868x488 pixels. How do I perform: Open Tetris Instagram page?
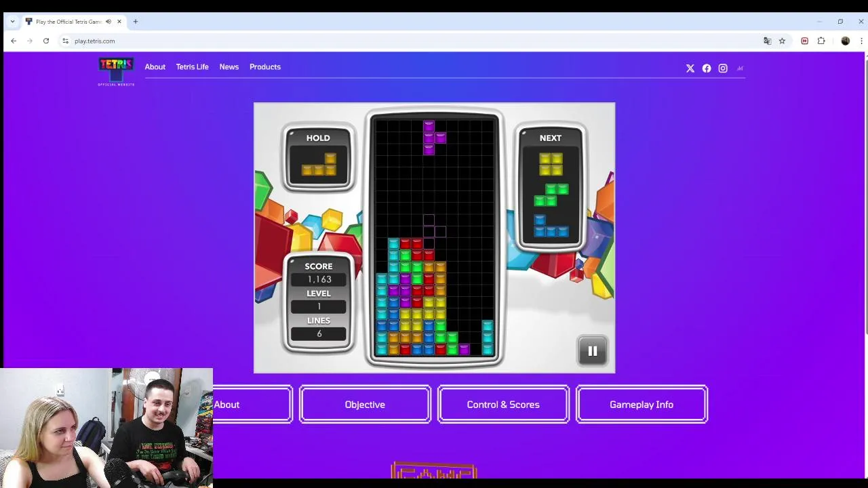(x=723, y=68)
